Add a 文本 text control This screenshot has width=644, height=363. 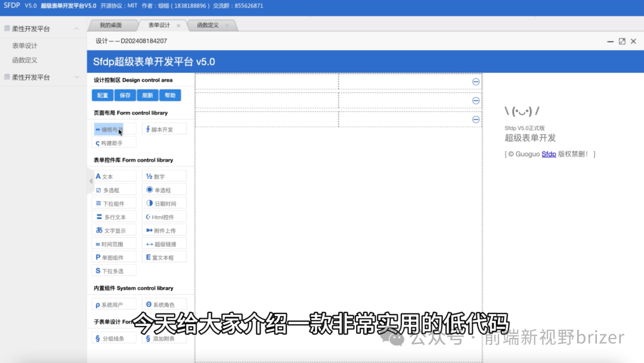tap(114, 176)
